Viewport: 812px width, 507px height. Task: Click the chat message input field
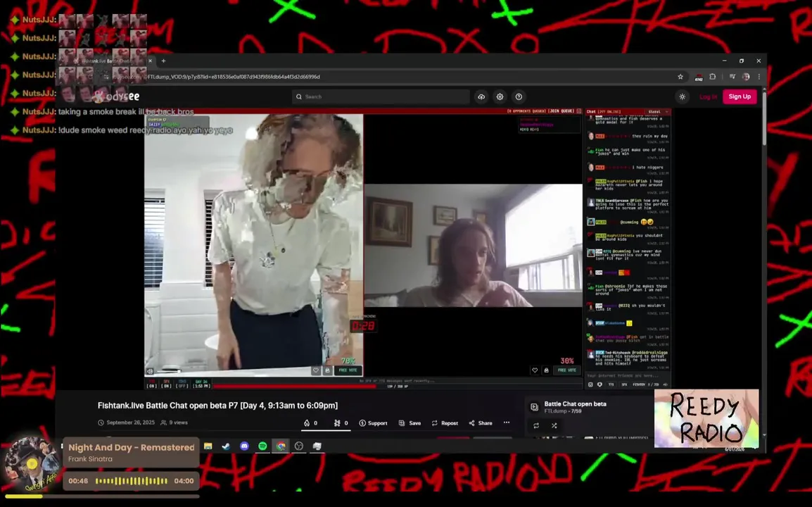coord(627,376)
